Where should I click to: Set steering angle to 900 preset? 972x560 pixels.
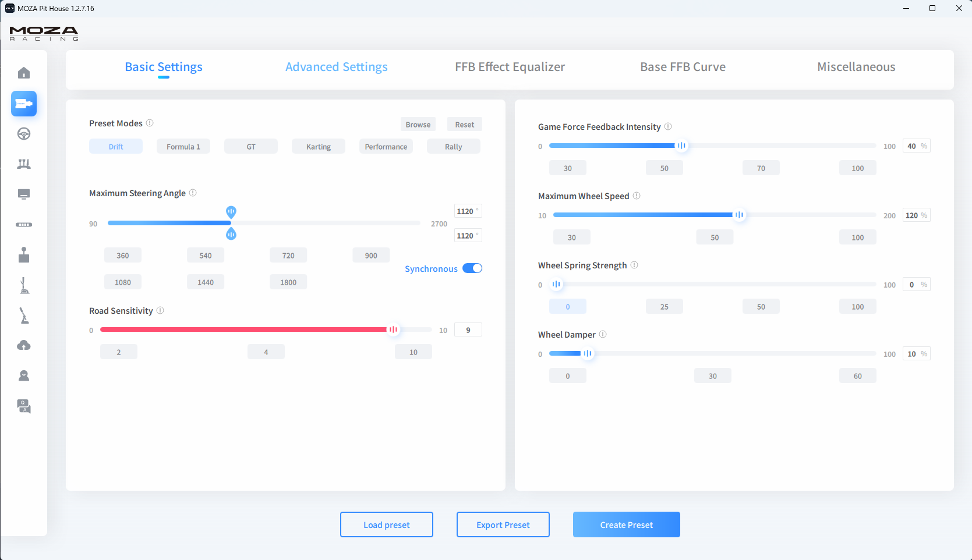tap(371, 256)
